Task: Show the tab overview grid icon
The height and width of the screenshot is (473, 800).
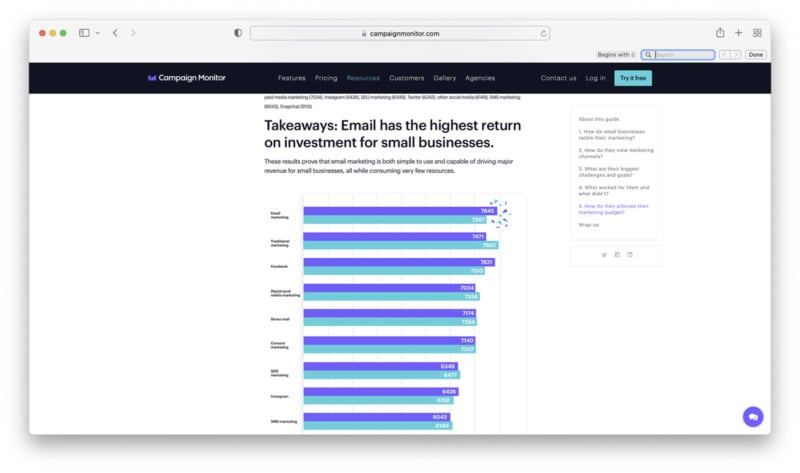Action: coord(757,33)
